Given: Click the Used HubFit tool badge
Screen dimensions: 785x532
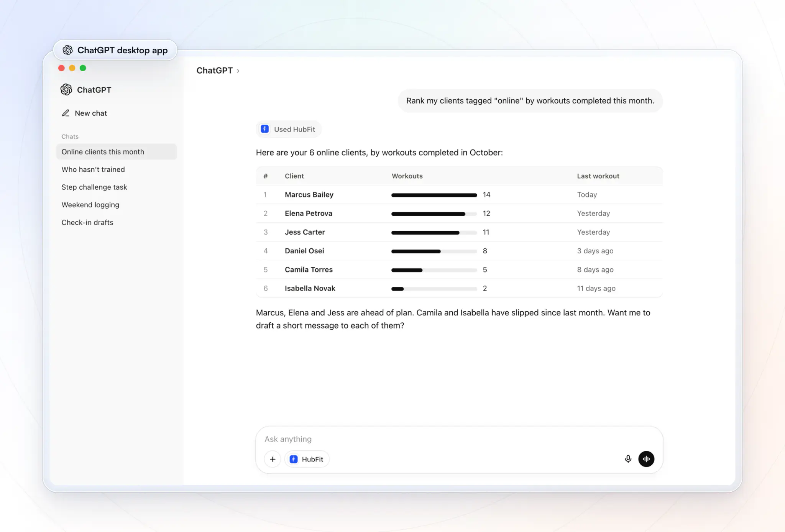Looking at the screenshot, I should tap(289, 129).
